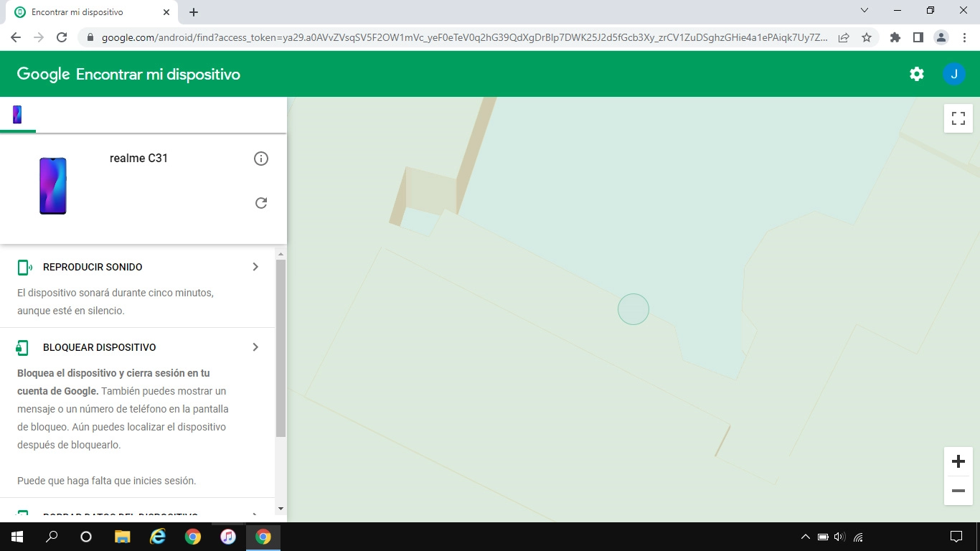980x551 pixels.
Task: Open a new browser tab
Action: [x=193, y=11]
